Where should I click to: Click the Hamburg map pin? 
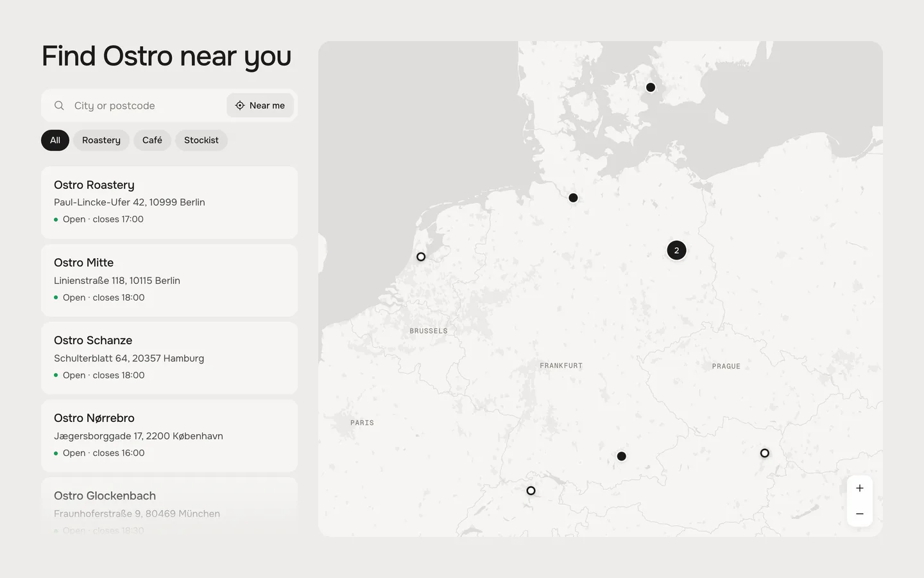[573, 198]
